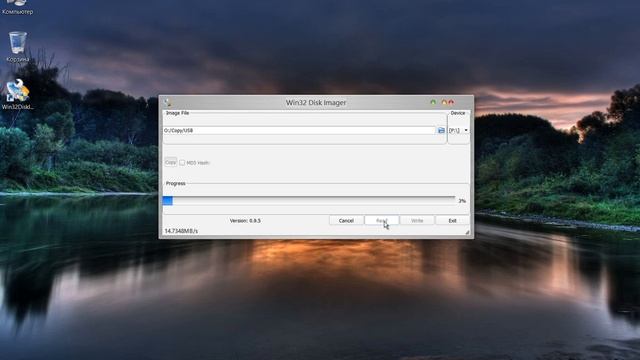Select the Recycle Bin desktop icon
The image size is (640, 360).
(18, 47)
